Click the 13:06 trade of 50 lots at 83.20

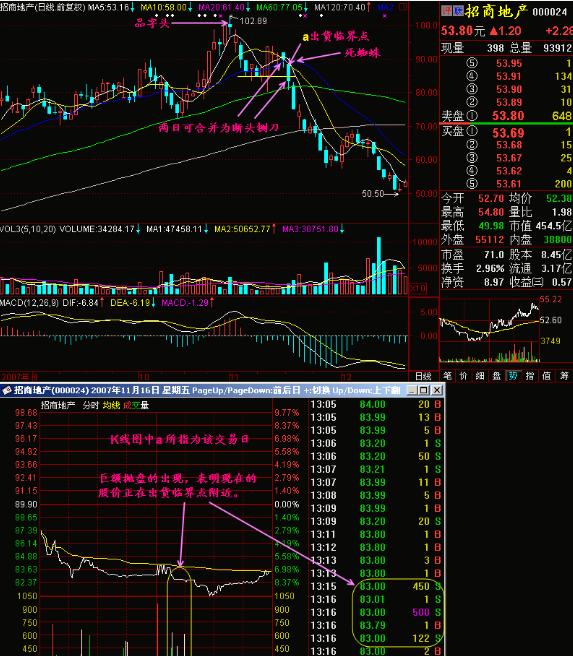click(376, 456)
